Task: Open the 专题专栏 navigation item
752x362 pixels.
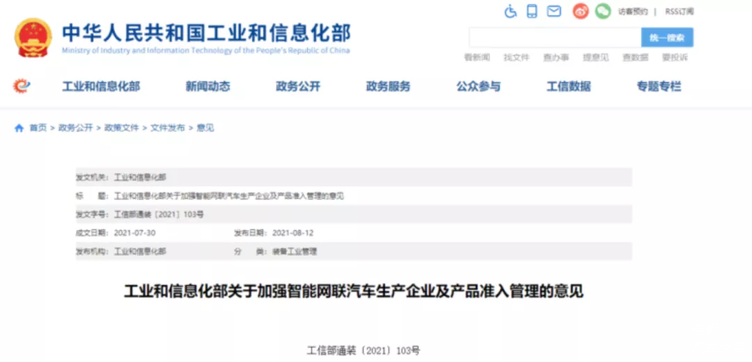Action: click(658, 87)
